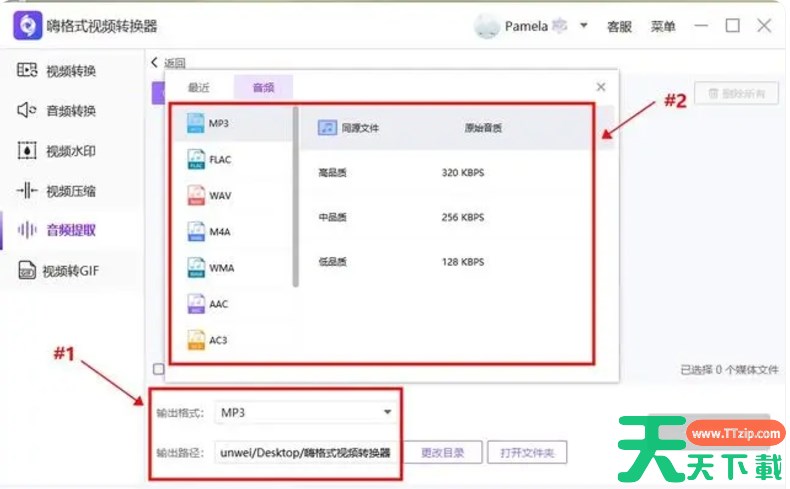The image size is (790, 489).
Task: Choose AAC format from the list
Action: tap(218, 303)
